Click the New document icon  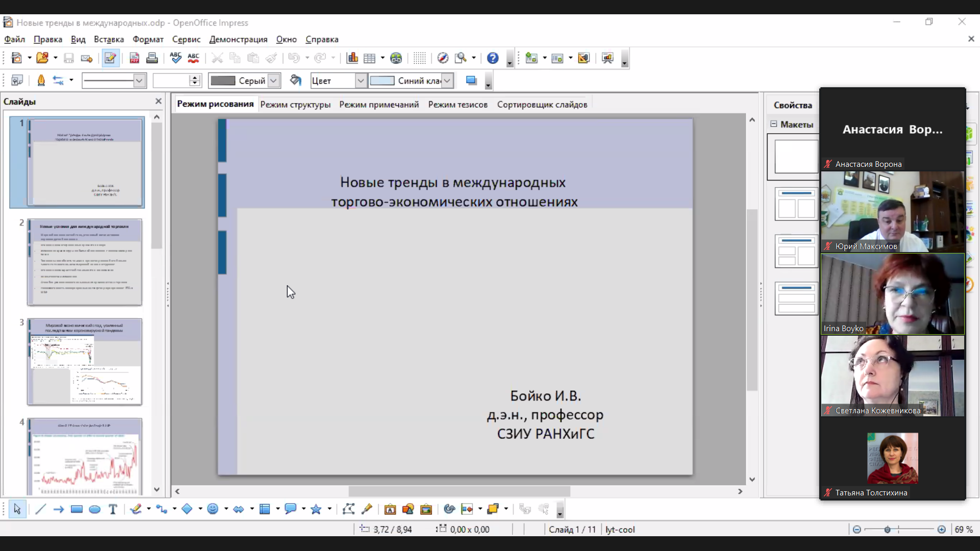pos(17,58)
